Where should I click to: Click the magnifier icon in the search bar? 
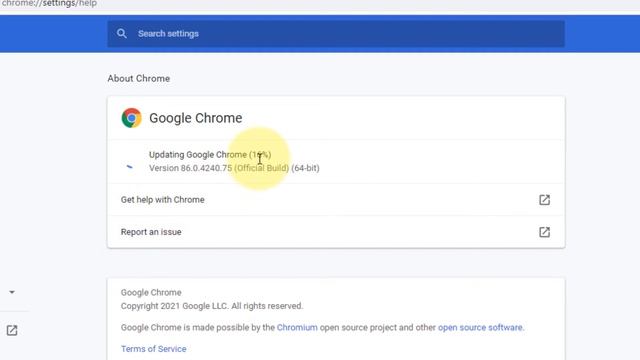(x=122, y=33)
